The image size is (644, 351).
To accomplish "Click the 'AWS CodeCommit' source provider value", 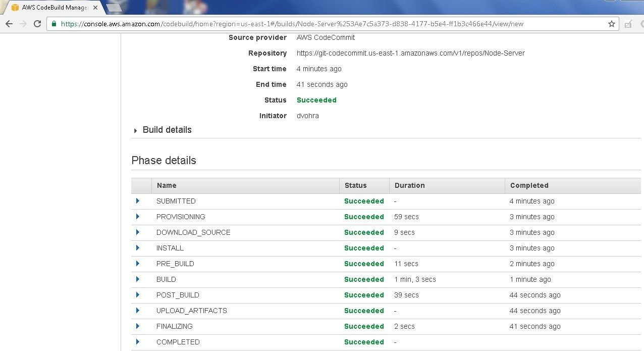I will [326, 37].
